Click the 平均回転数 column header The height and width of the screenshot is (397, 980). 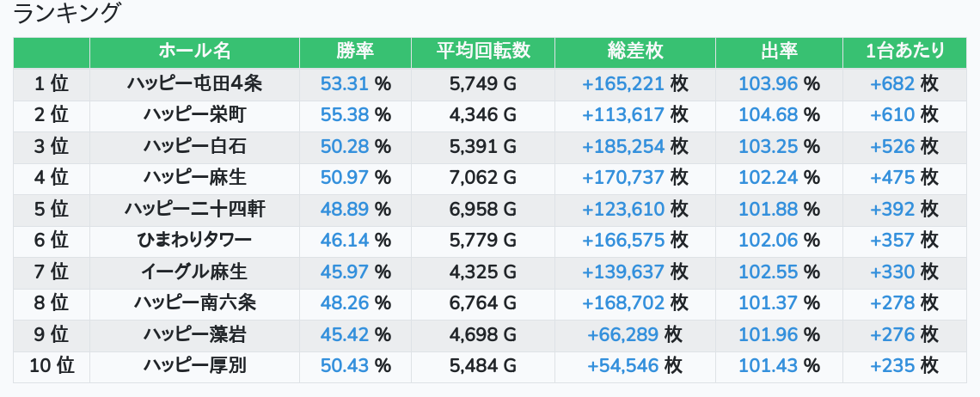click(x=482, y=52)
